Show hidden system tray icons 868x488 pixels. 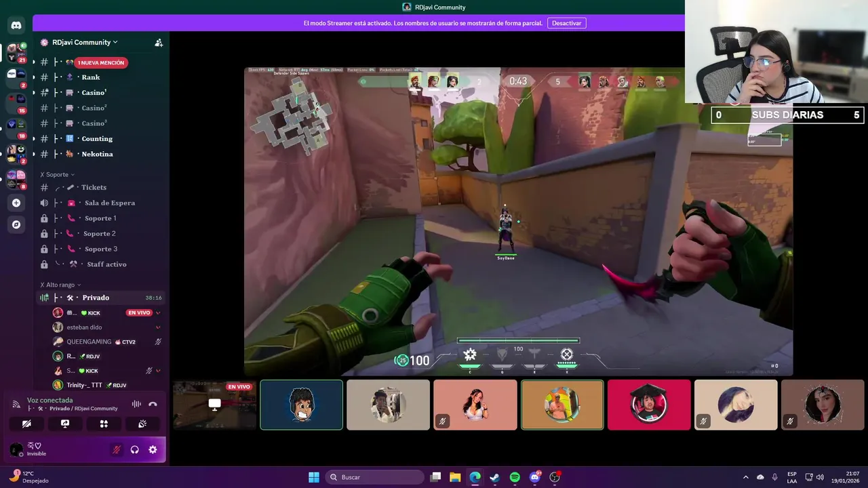coord(746,477)
